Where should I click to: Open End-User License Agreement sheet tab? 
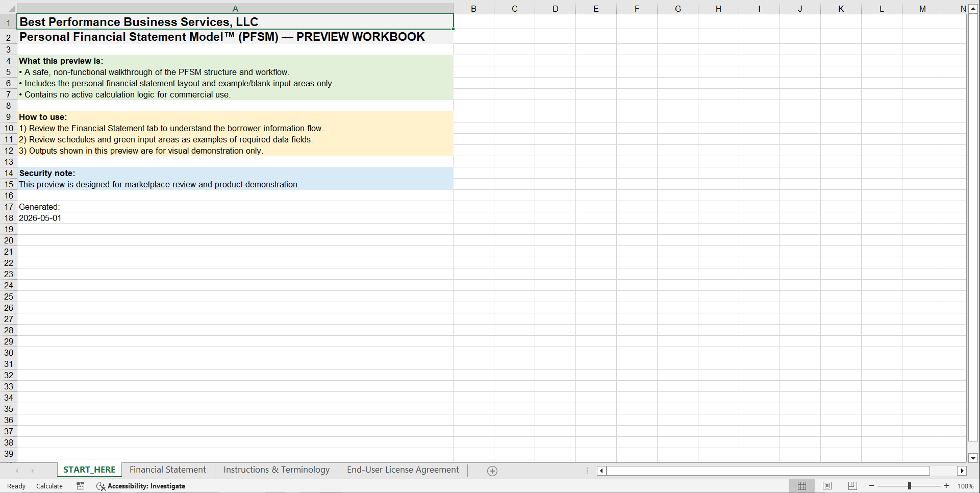pos(403,470)
